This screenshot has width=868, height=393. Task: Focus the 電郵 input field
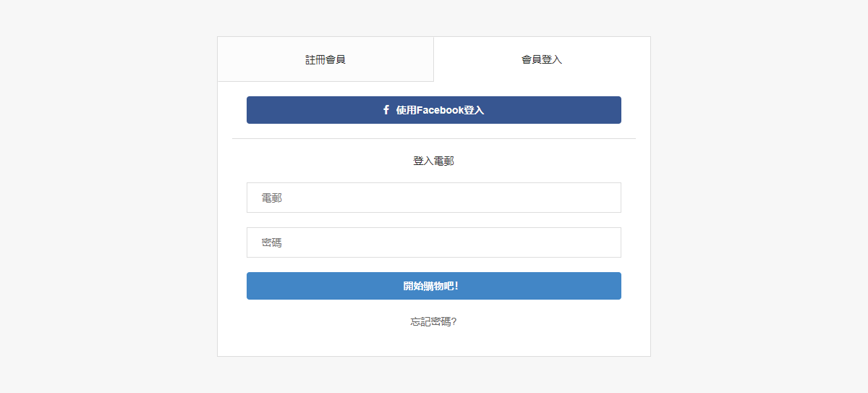[434, 198]
